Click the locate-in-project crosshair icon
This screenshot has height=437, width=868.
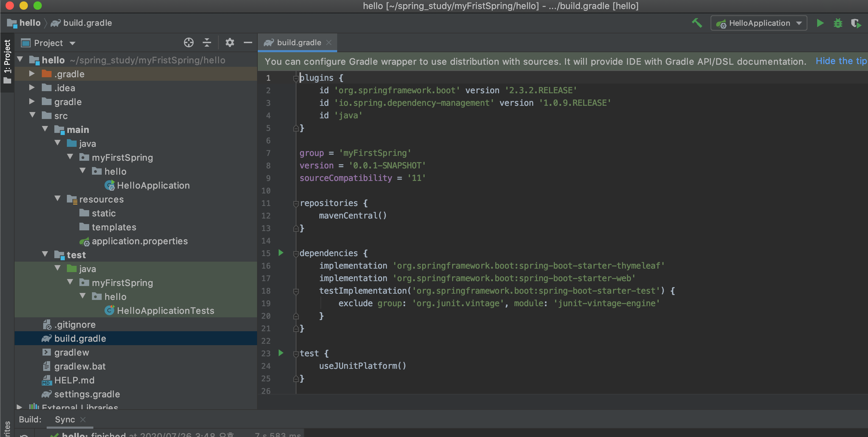[188, 43]
